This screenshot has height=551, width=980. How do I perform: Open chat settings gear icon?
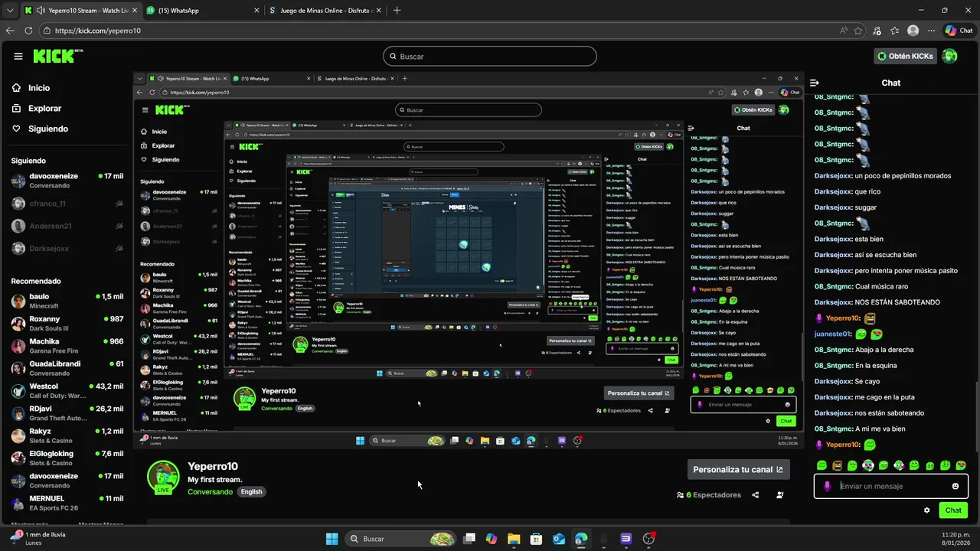pos(926,510)
